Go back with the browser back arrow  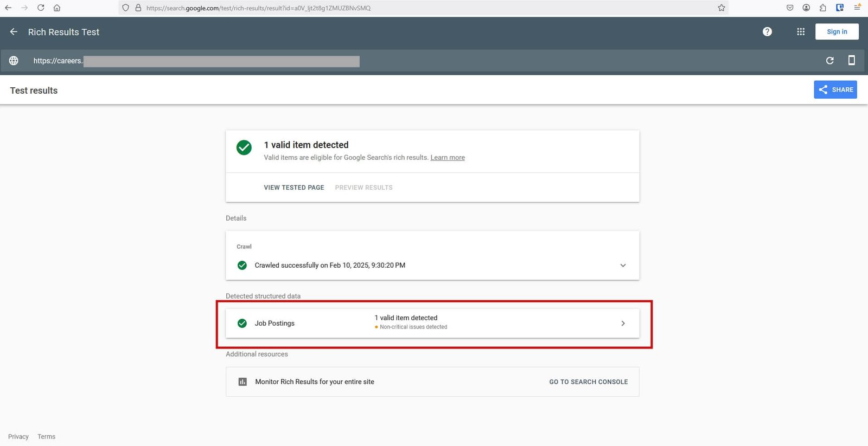(8, 8)
